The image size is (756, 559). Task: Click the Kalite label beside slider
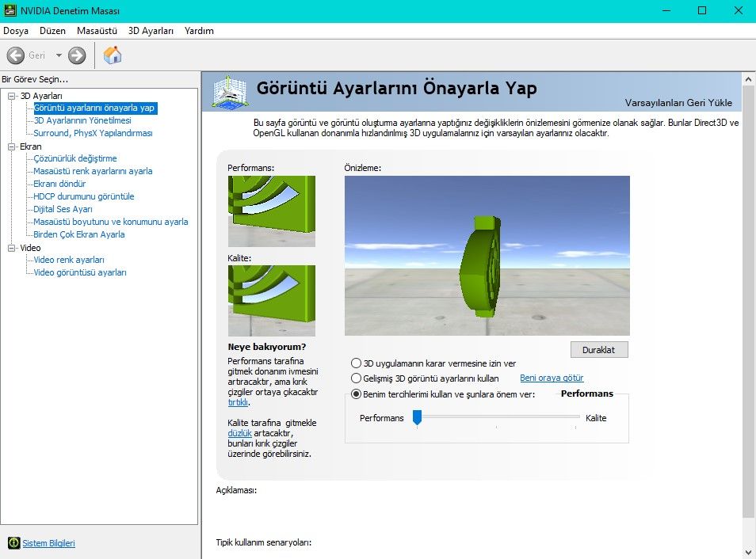pyautogui.click(x=596, y=418)
